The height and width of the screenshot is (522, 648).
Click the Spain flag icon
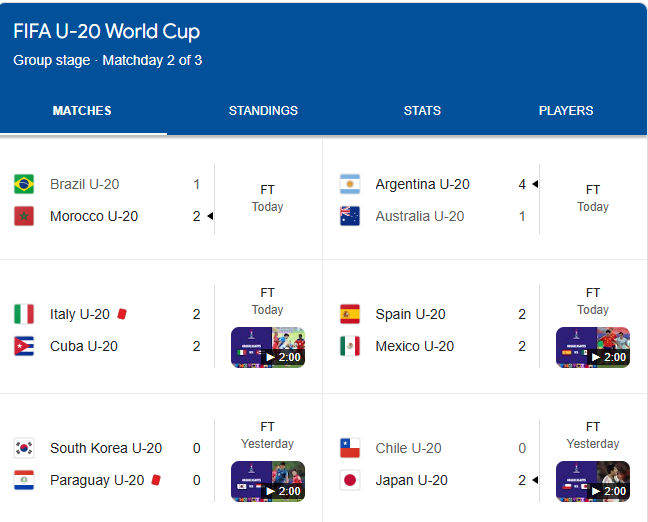[x=349, y=314]
